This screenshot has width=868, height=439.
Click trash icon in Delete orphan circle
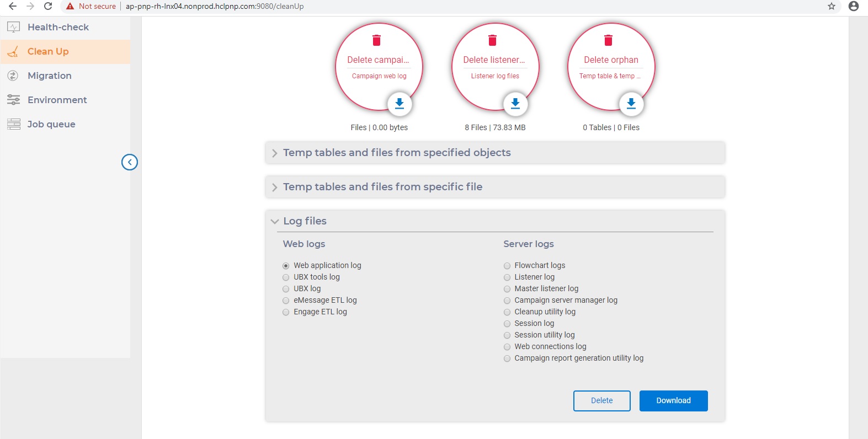(x=609, y=40)
